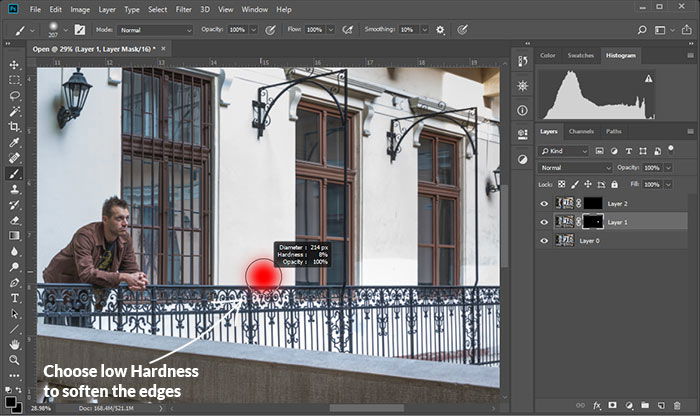This screenshot has width=700, height=416.
Task: Select the Healing Brush tool
Action: pyautogui.click(x=14, y=158)
